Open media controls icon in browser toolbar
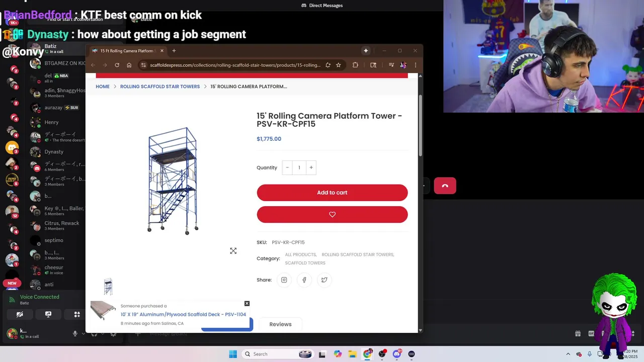Image resolution: width=644 pixels, height=362 pixels. pyautogui.click(x=391, y=65)
